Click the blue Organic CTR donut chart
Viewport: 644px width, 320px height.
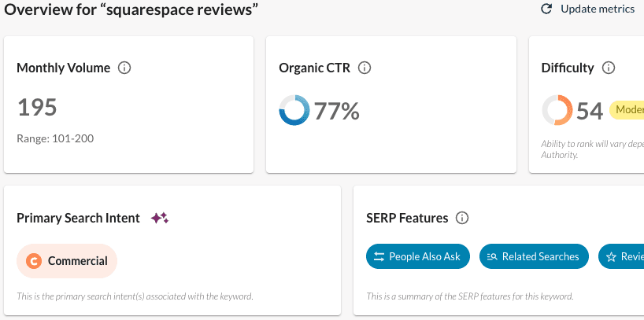pyautogui.click(x=294, y=111)
